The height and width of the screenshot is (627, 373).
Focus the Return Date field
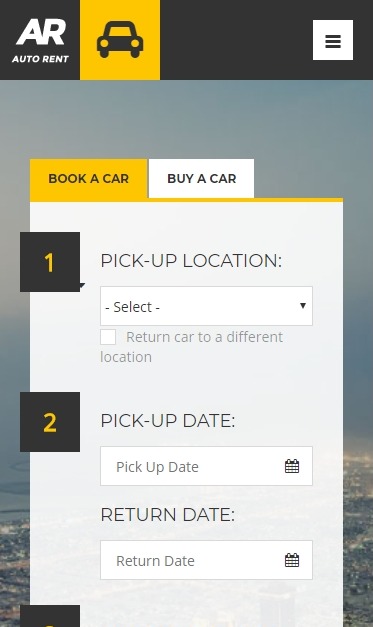(206, 560)
